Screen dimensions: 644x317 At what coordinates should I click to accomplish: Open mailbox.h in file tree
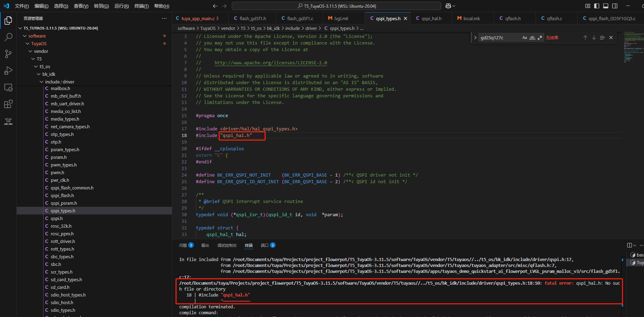click(61, 89)
